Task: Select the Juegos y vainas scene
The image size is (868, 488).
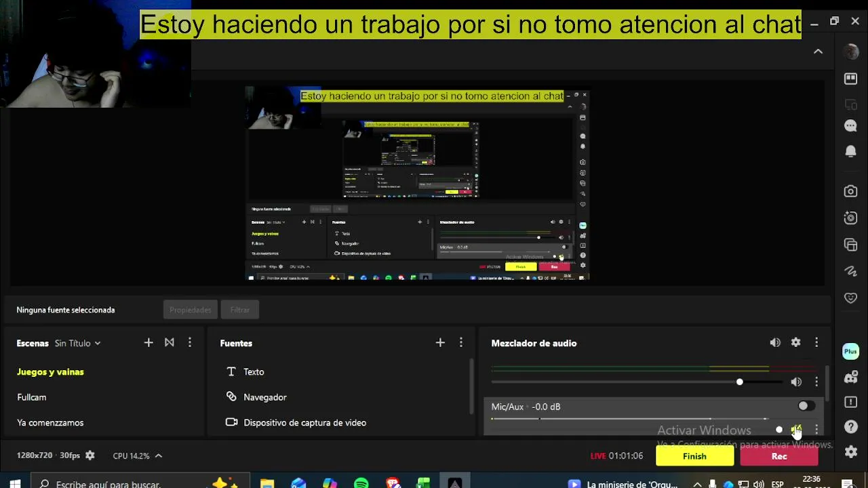Action: click(x=50, y=372)
